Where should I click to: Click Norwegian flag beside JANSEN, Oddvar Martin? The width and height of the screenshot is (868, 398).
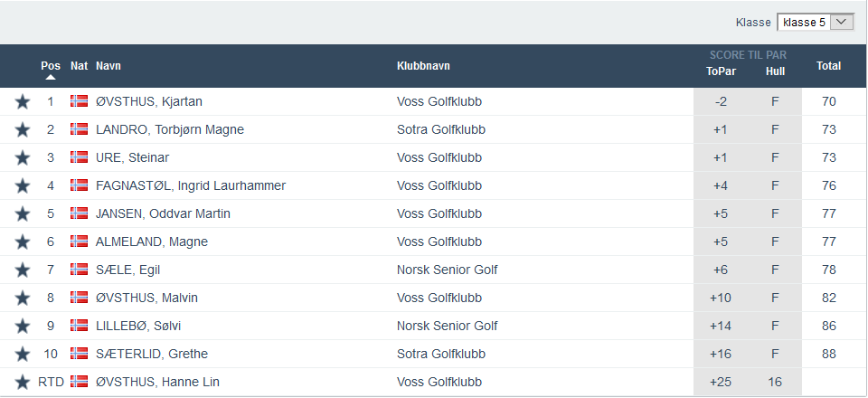79,213
